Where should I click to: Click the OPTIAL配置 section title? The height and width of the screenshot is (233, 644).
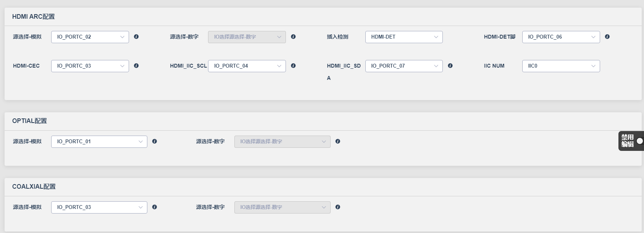(30, 121)
